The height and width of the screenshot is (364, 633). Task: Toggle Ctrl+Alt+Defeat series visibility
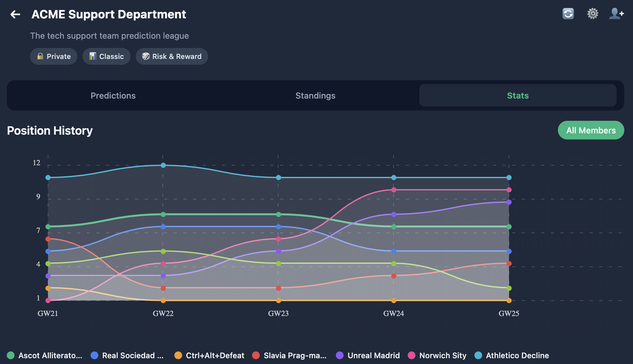pyautogui.click(x=178, y=355)
